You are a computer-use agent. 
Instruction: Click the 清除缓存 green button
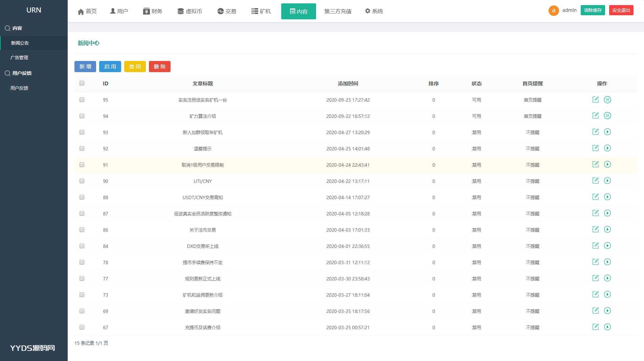(593, 10)
